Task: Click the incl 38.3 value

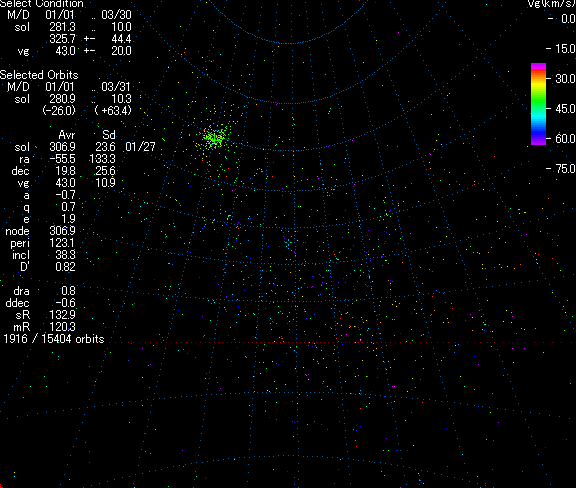Action: point(65,255)
